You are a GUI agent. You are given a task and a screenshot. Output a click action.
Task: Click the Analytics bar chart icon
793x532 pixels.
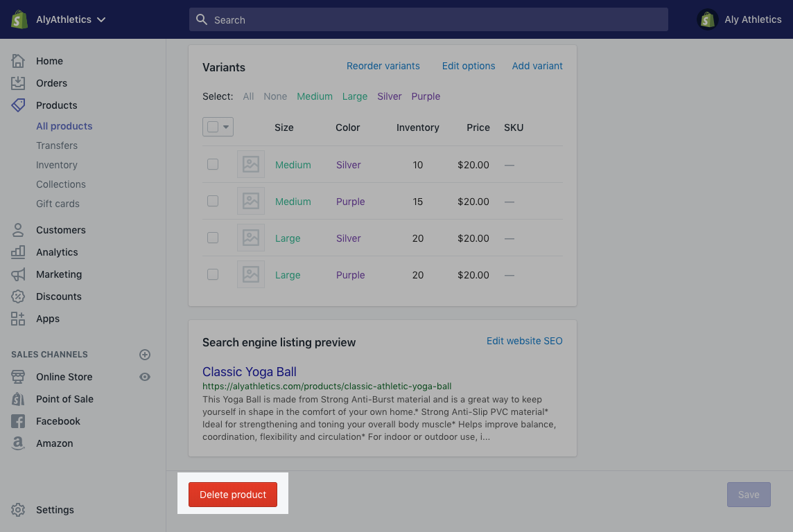(18, 252)
